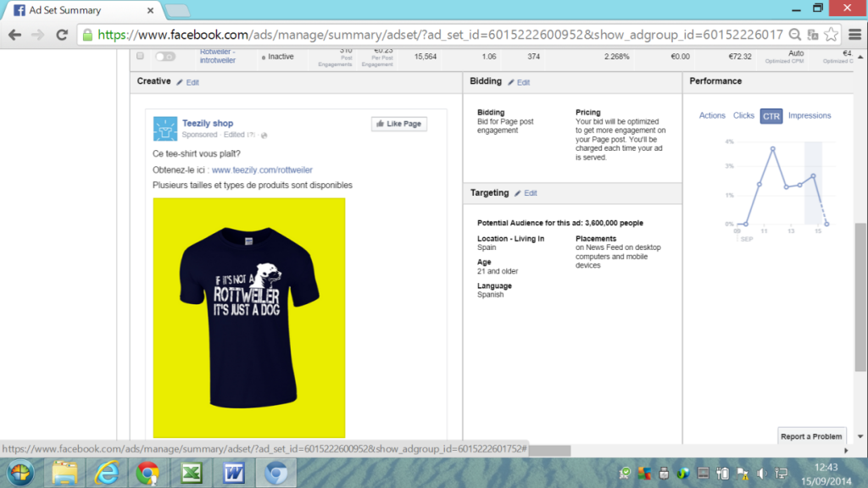Click the Edit link next to Targeting
Viewport: 868px width, 488px height.
click(531, 193)
